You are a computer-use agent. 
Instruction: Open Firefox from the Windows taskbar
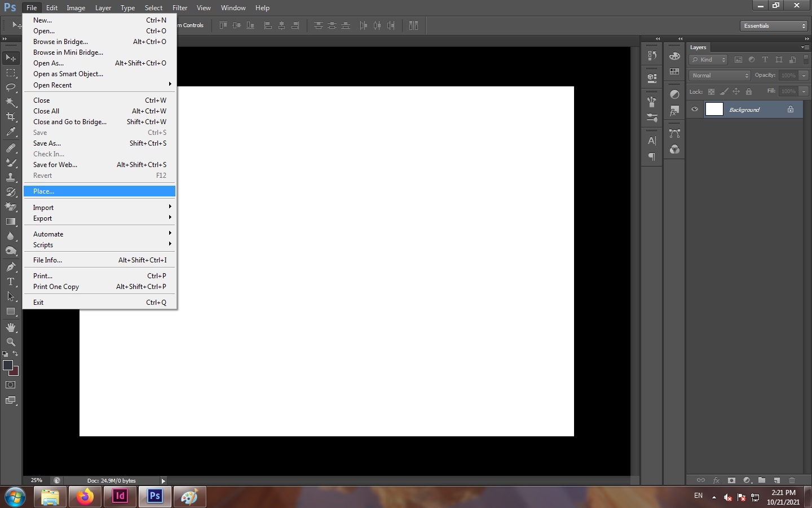click(x=85, y=497)
